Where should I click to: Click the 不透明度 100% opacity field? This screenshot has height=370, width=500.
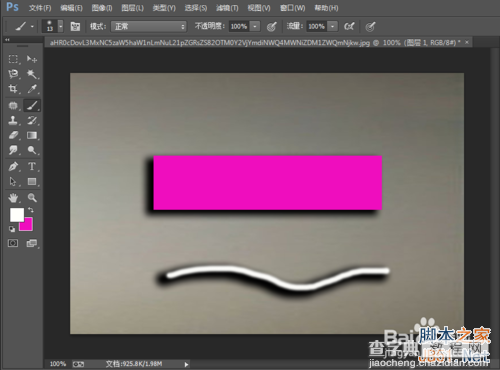click(x=239, y=26)
